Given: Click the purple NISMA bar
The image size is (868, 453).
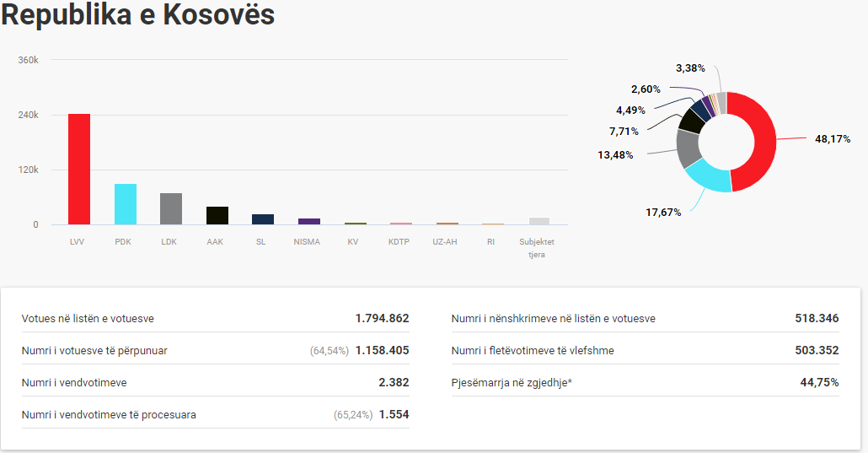Looking at the screenshot, I should [x=309, y=221].
